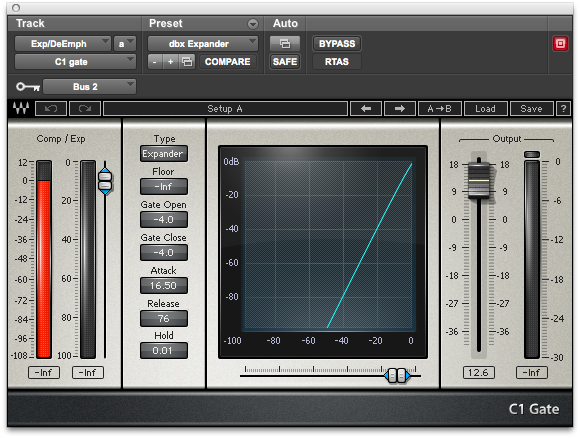The image size is (580, 438).
Task: Open the Waves help question mark
Action: click(563, 109)
